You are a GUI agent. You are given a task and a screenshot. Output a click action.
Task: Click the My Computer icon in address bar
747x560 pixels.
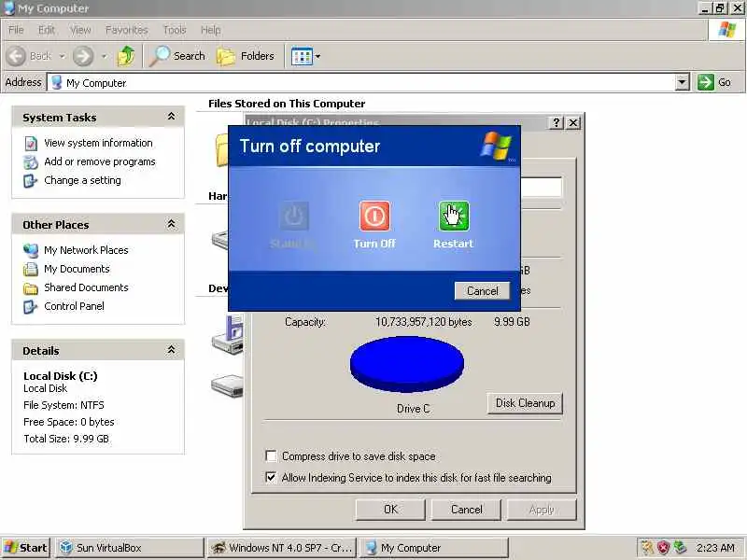pyautogui.click(x=57, y=82)
